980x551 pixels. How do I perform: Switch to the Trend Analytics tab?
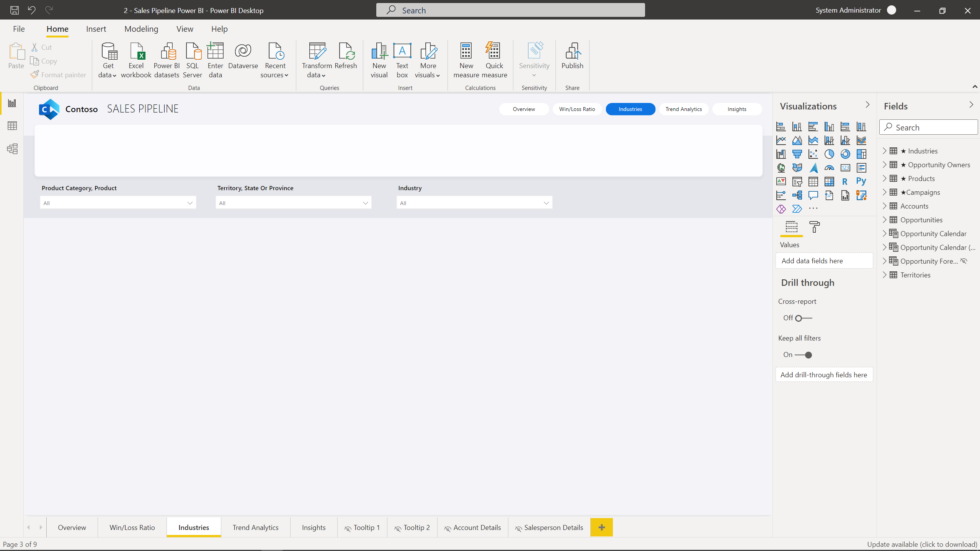tap(256, 527)
